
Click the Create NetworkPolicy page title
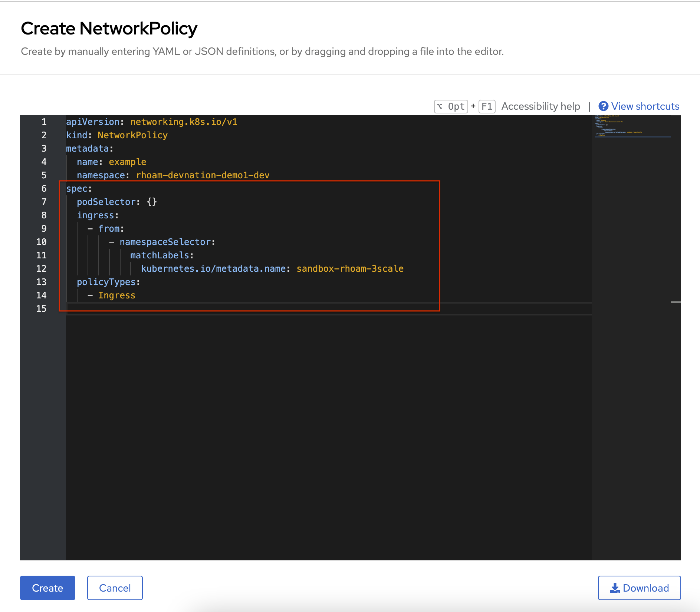pyautogui.click(x=109, y=28)
